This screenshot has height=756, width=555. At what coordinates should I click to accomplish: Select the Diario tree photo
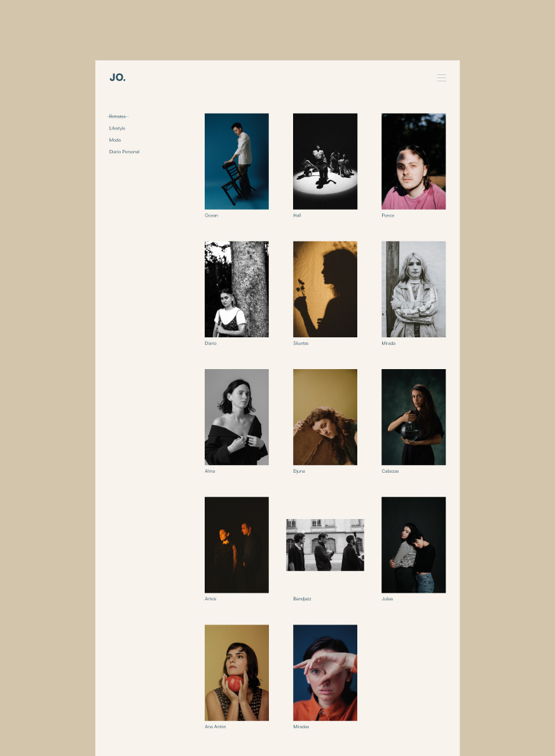point(236,289)
